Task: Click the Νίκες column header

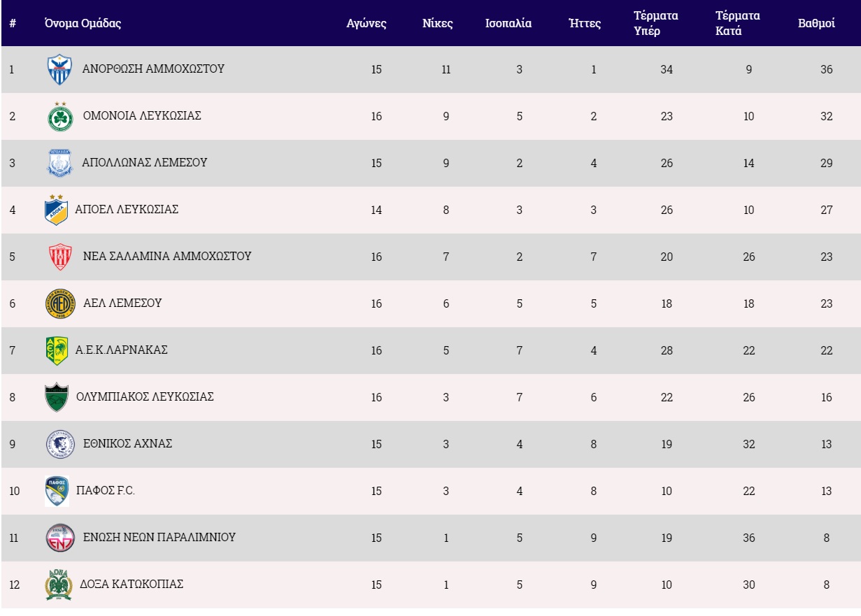Action: 438,23
